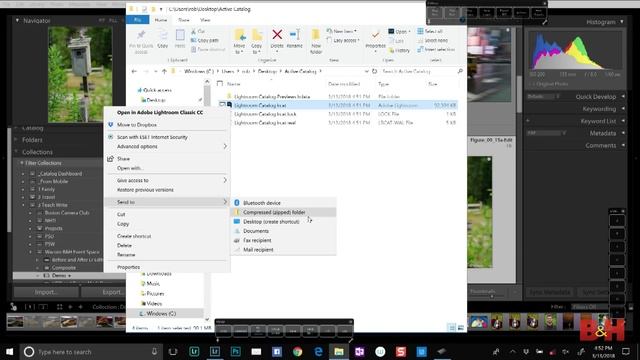
Task: Click the OneNote taskbar icon
Action: point(360,351)
